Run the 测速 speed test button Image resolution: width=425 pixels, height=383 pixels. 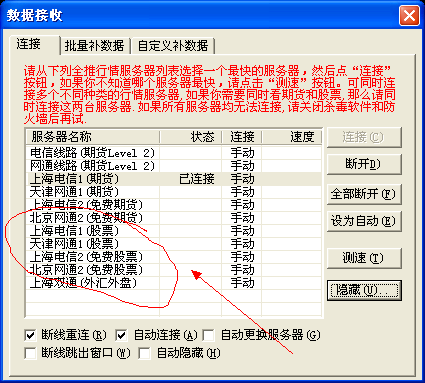[x=364, y=258]
